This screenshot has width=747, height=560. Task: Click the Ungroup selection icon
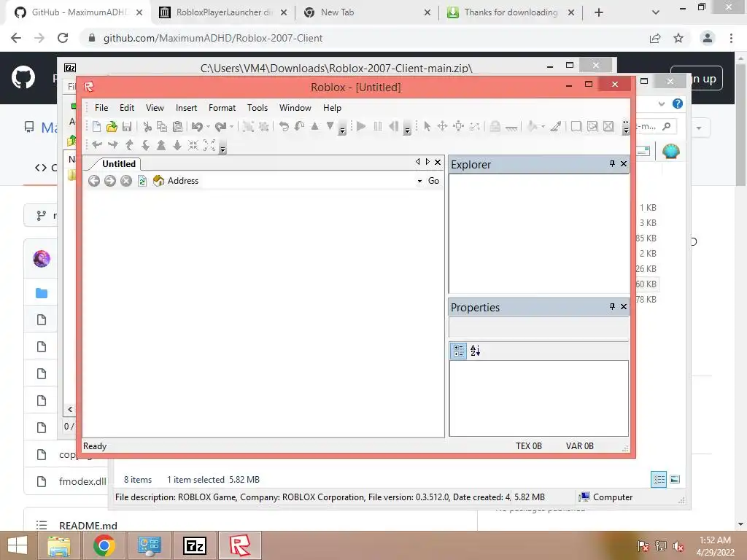(263, 126)
